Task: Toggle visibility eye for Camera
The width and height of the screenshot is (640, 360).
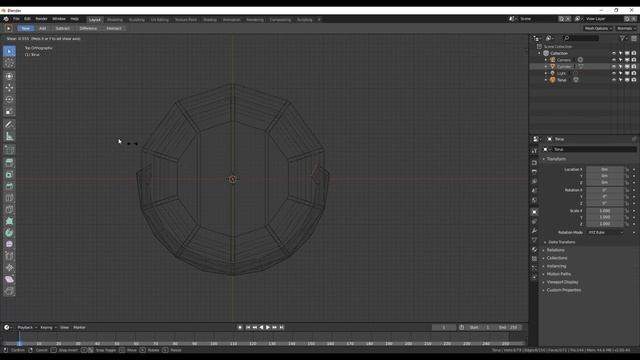Action: click(614, 60)
